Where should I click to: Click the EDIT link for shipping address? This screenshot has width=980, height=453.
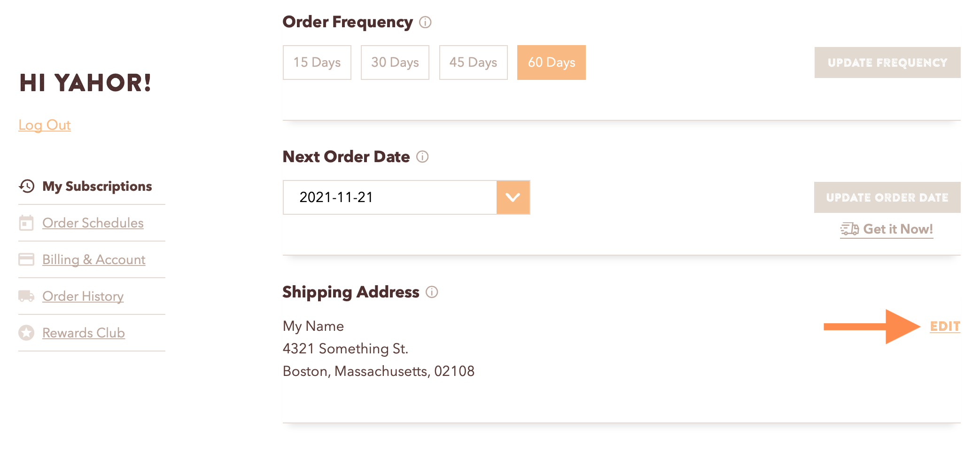[x=945, y=326]
